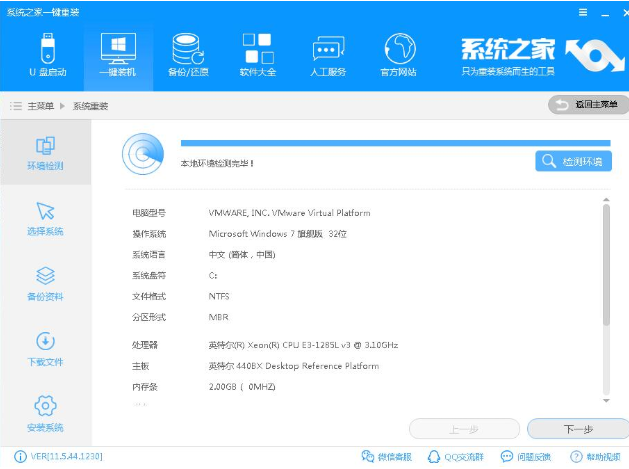Open the 人工服务 manual service chat

tap(329, 54)
